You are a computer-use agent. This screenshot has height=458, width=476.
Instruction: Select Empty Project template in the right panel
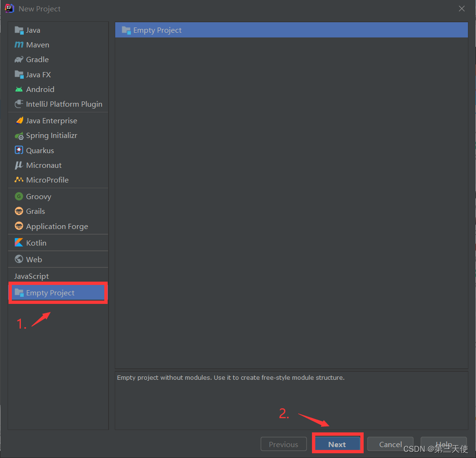[292, 30]
